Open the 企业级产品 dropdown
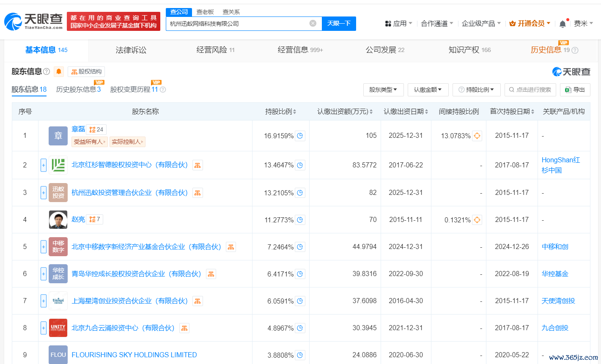Screen dimensions: 601x364 coord(481,24)
